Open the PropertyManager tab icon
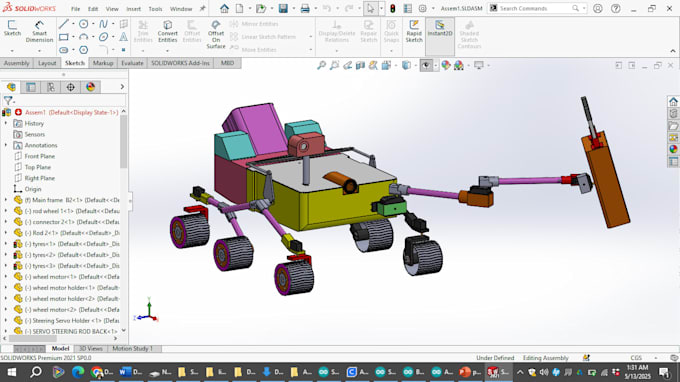This screenshot has height=382, width=680. pos(31,87)
